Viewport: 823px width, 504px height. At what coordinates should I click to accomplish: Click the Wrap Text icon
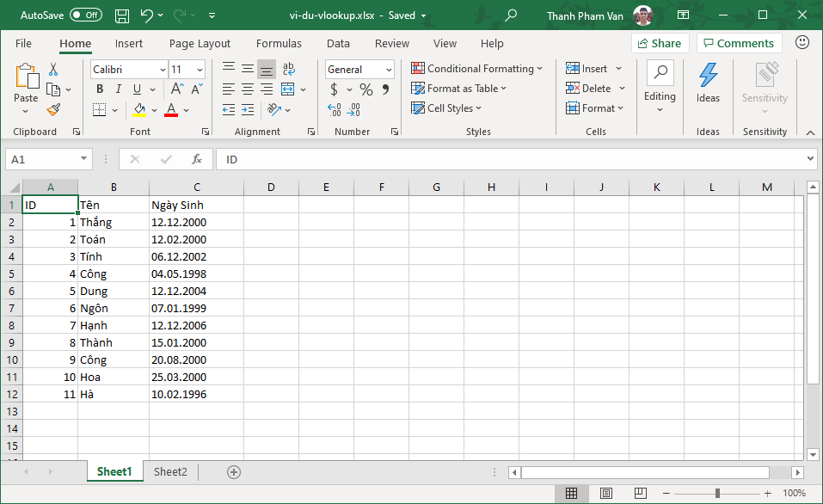(289, 69)
